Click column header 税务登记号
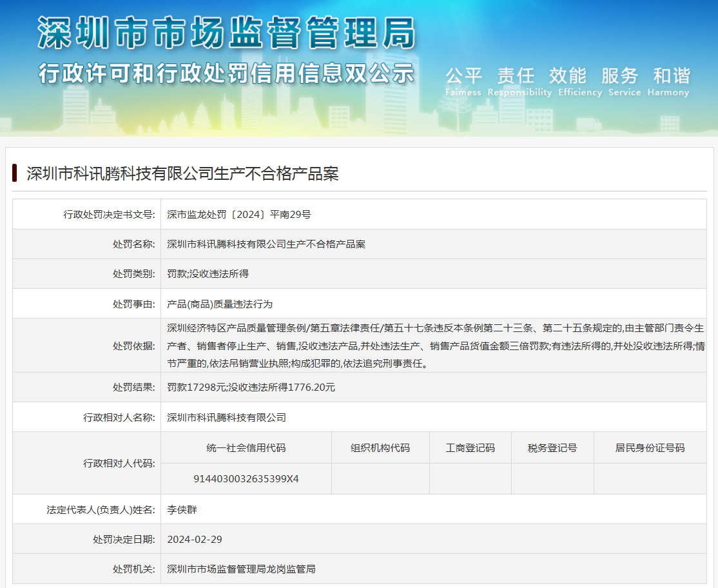 coord(552,448)
